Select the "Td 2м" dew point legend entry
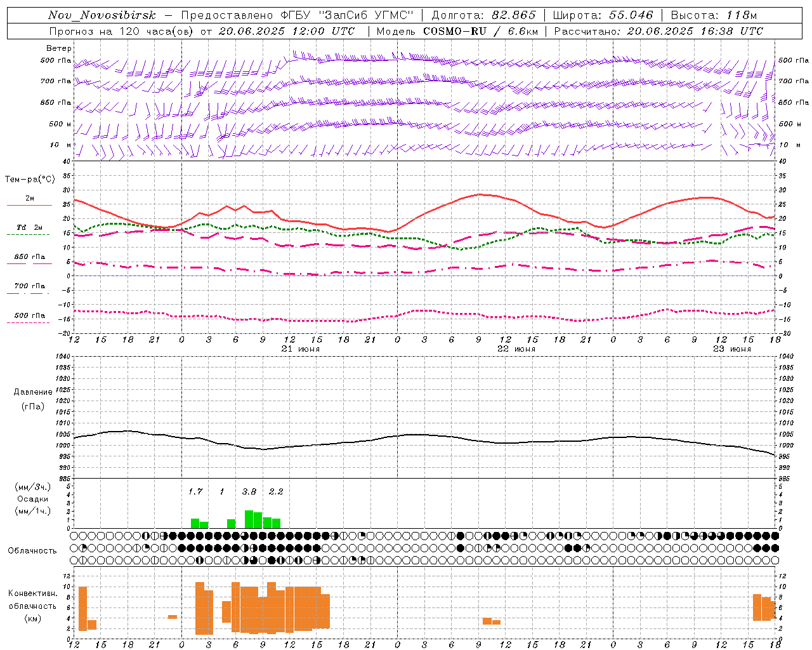 click(x=30, y=227)
